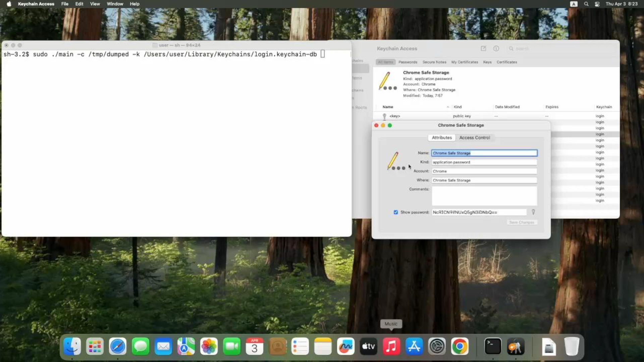
Task: Switch to the Access Control tab
Action: (475, 138)
